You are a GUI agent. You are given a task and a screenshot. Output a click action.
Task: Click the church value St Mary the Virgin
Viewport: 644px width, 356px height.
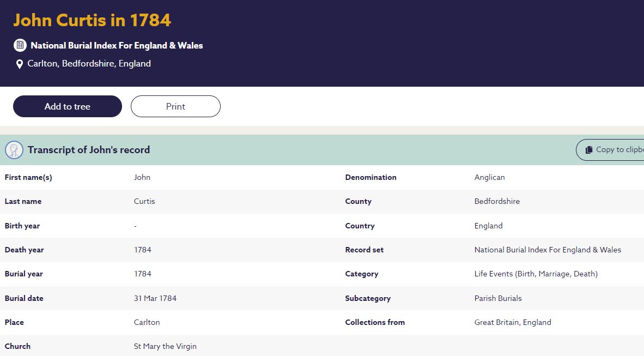[x=165, y=346]
